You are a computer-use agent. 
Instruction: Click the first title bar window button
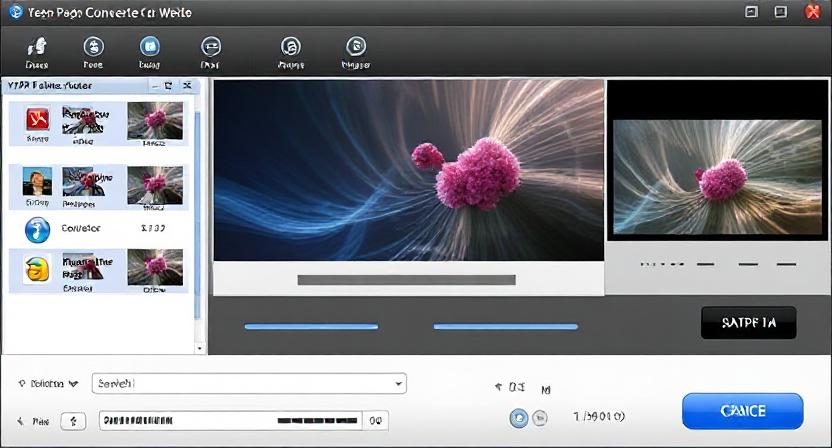click(751, 11)
